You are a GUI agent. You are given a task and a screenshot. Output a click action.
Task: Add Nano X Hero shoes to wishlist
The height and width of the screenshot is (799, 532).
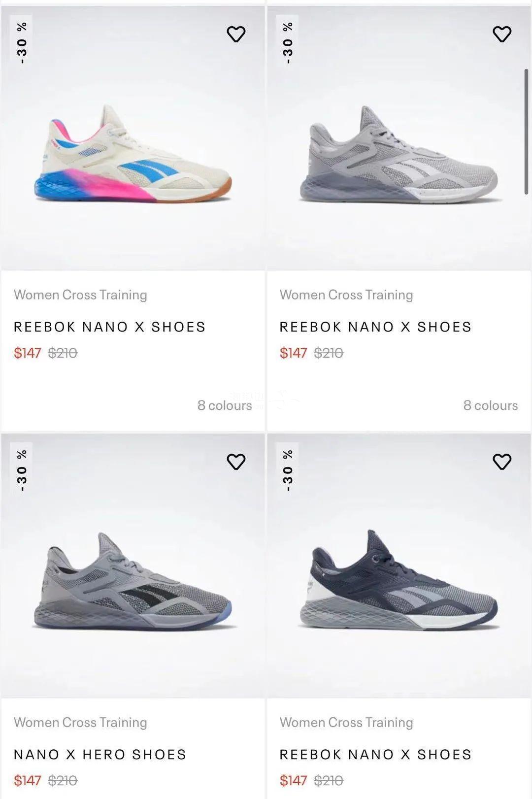click(x=236, y=462)
